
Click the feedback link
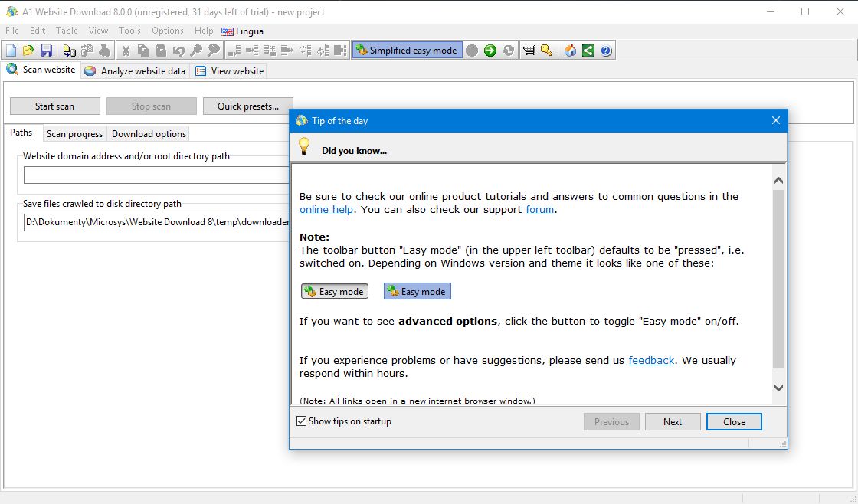click(x=651, y=361)
